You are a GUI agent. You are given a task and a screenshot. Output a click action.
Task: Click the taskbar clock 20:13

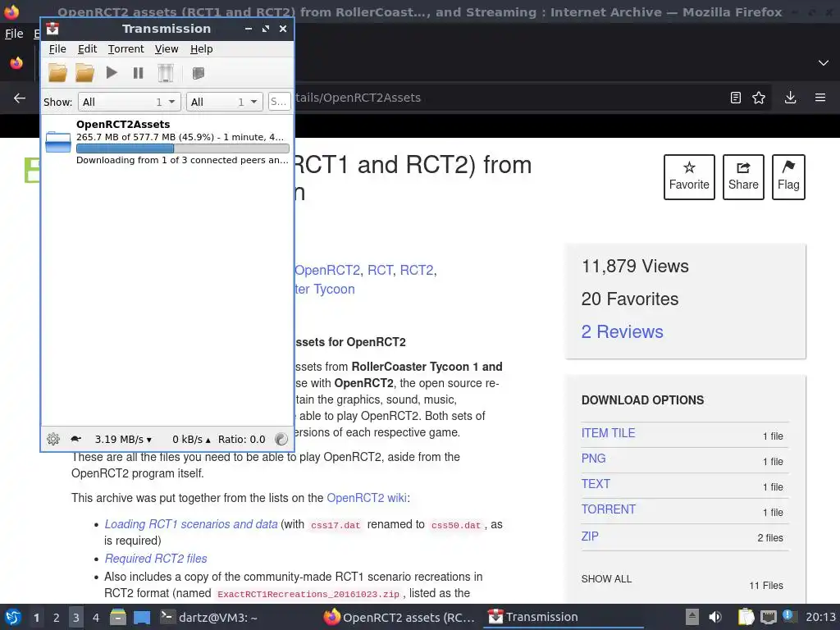[x=820, y=617]
